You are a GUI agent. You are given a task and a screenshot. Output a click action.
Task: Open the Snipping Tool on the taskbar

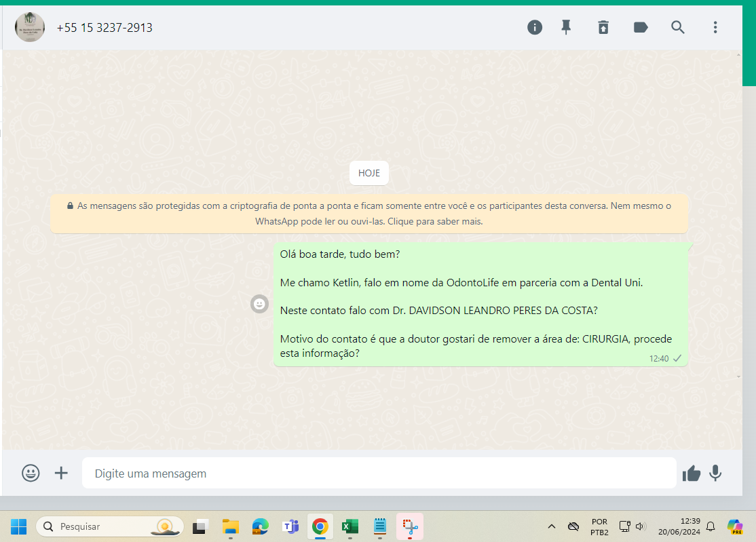[x=410, y=526]
